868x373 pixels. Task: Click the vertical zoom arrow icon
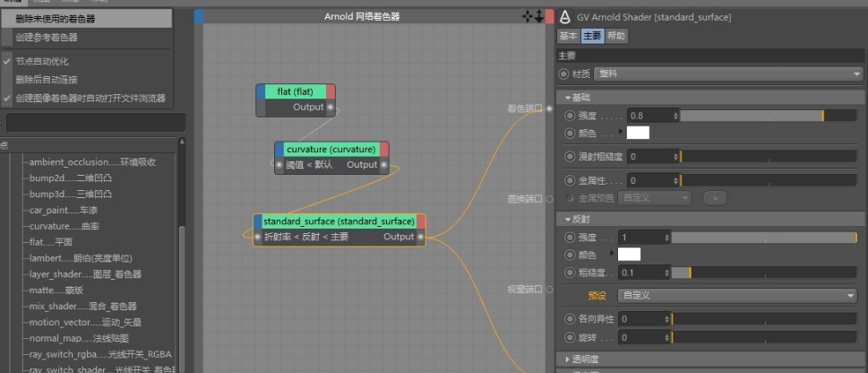(x=539, y=17)
